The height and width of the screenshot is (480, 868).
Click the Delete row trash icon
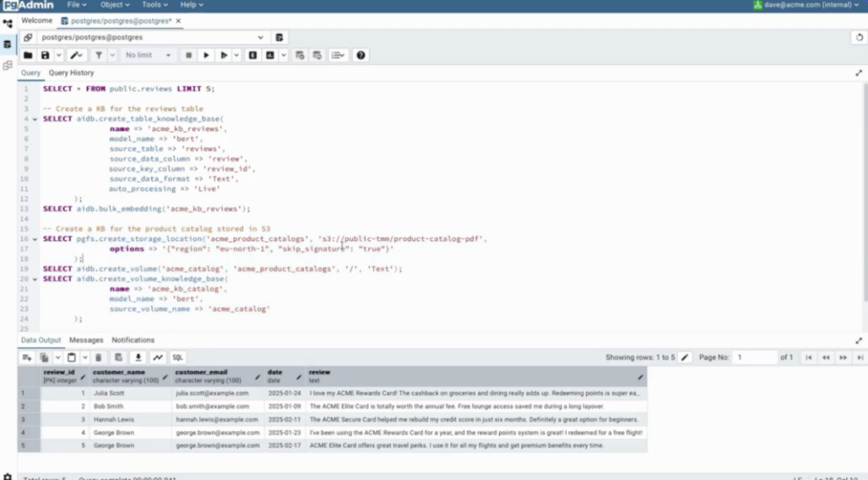pyautogui.click(x=99, y=358)
